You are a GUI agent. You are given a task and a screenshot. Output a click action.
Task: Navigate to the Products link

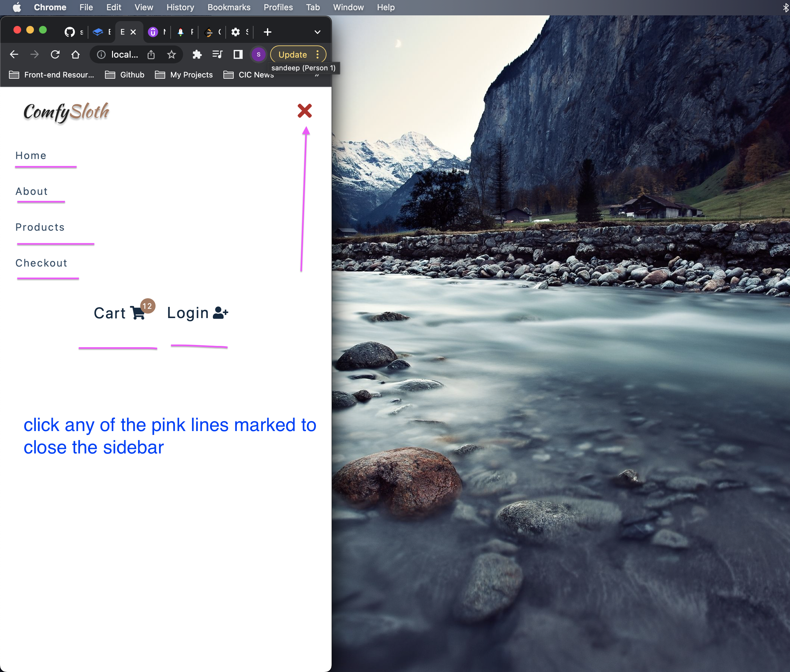pos(40,227)
